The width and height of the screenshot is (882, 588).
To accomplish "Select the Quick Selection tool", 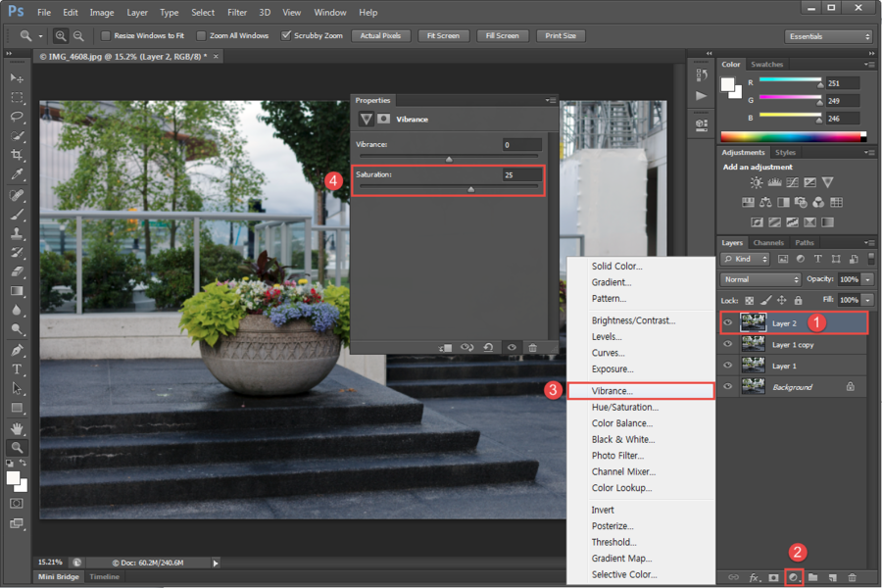I will pyautogui.click(x=17, y=136).
